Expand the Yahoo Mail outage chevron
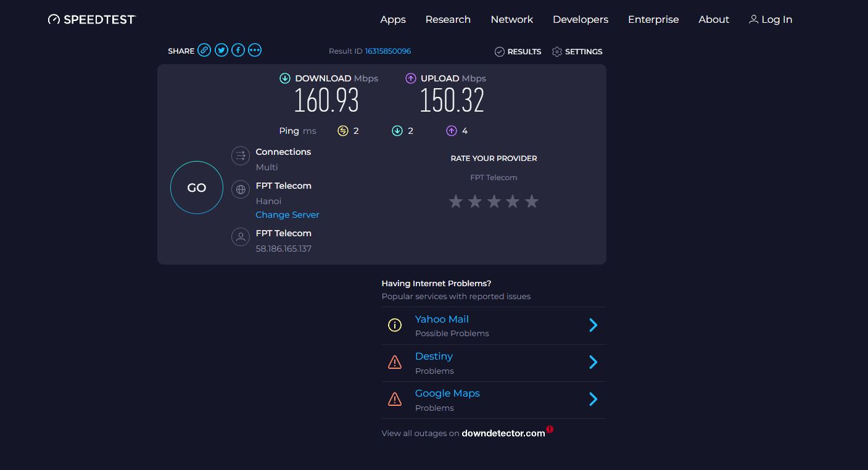The width and height of the screenshot is (868, 470). pos(593,325)
